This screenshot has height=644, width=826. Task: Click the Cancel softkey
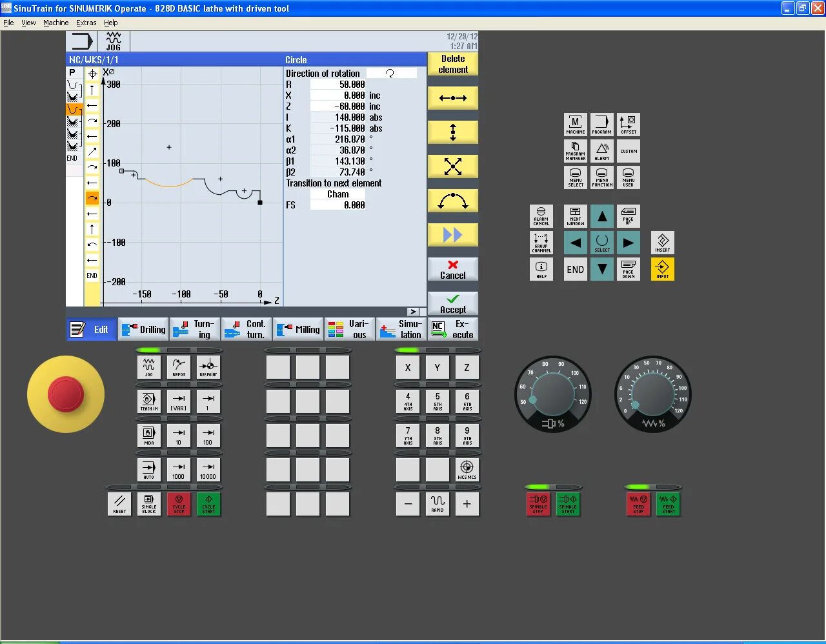[453, 269]
